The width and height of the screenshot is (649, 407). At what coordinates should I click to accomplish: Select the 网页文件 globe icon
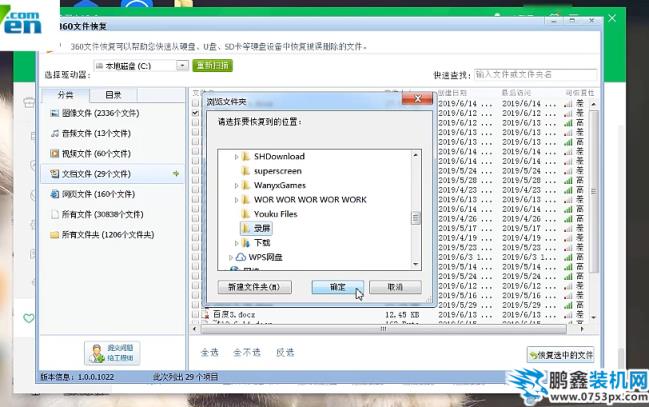pos(54,194)
